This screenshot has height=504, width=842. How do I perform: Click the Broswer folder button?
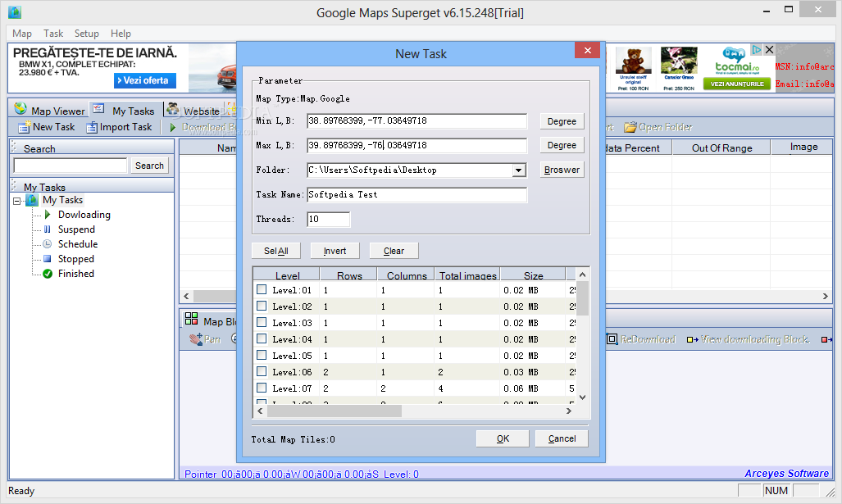coord(562,170)
